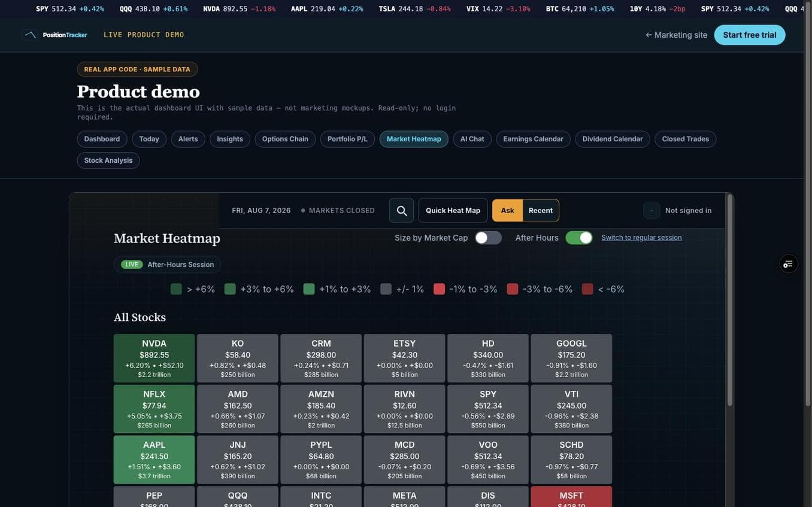Toggle Size by Market Cap switch

pos(489,238)
